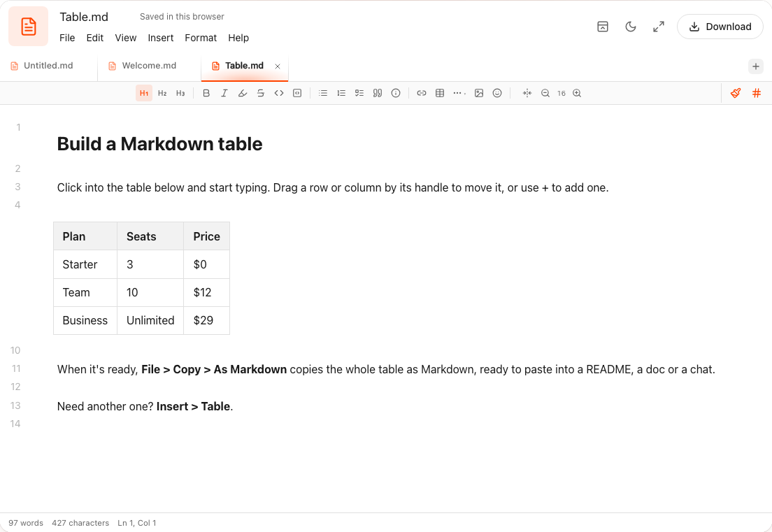Insert an image
The width and height of the screenshot is (772, 532).
479,93
